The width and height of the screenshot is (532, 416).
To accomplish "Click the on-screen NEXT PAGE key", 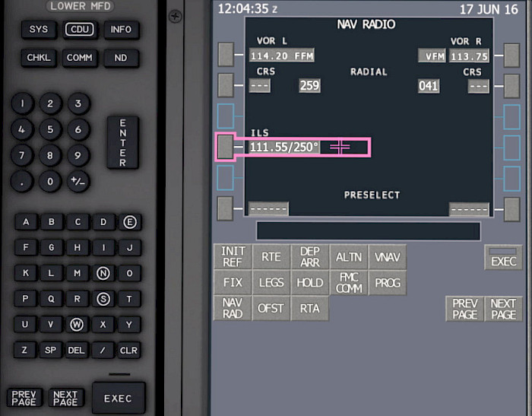I will (x=503, y=309).
